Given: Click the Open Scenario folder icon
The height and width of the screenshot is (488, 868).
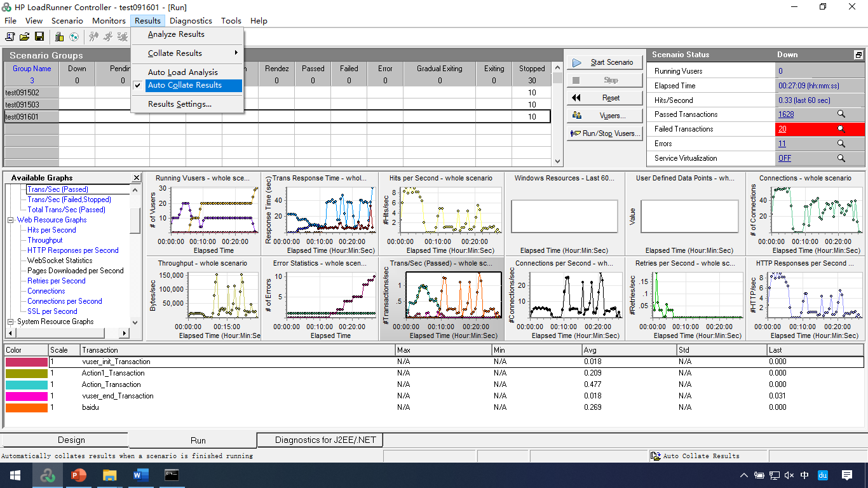Looking at the screenshot, I should tap(25, 37).
